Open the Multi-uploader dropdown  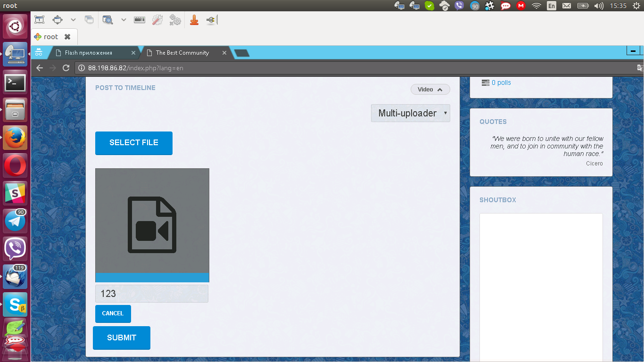[410, 113]
